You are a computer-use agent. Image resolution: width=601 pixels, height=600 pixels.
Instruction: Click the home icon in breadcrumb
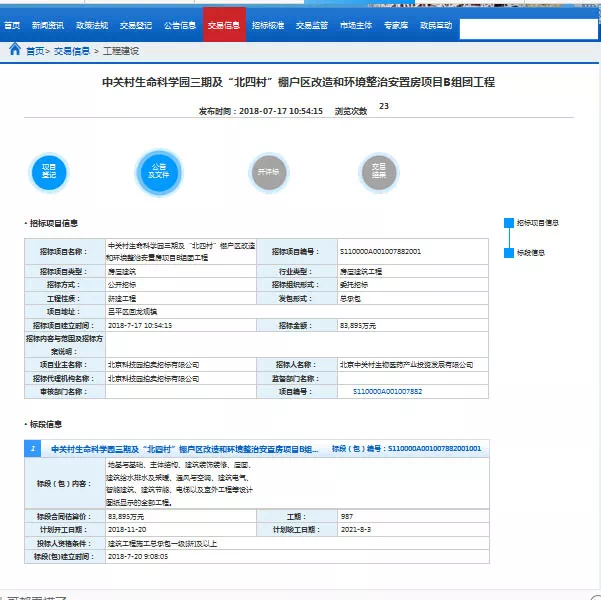tap(15, 49)
